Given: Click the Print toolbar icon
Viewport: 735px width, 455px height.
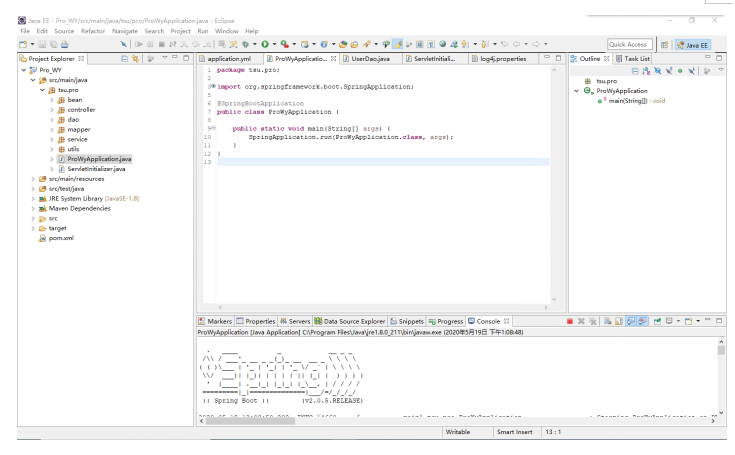Looking at the screenshot, I should (x=65, y=44).
